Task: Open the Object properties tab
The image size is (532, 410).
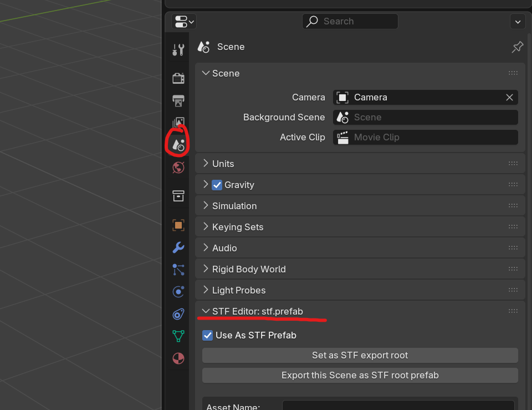Action: pyautogui.click(x=178, y=225)
